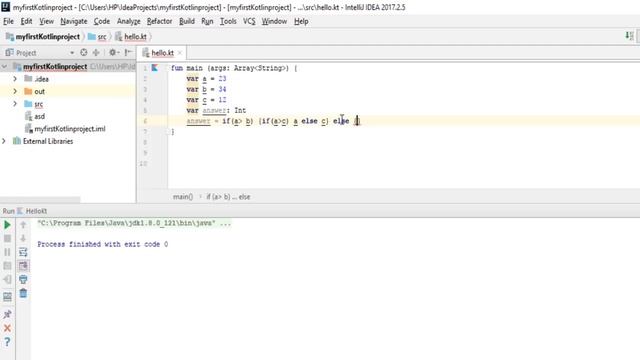Open the Refactor menu

tap(159, 21)
